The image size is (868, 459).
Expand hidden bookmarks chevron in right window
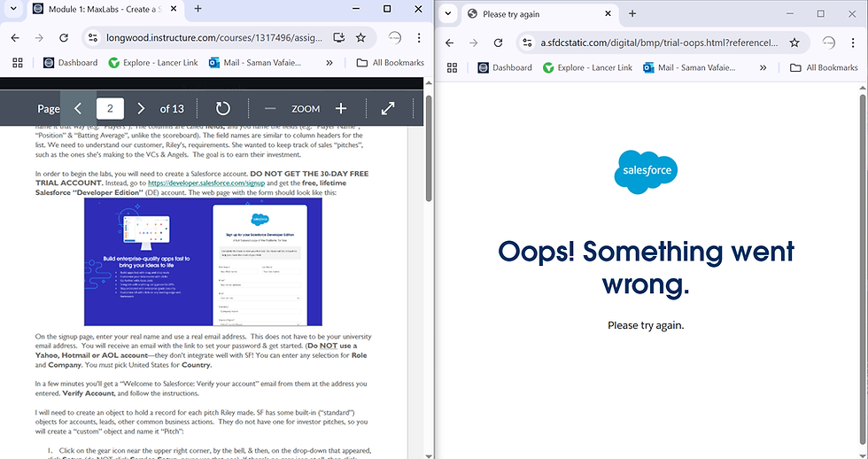click(x=763, y=67)
